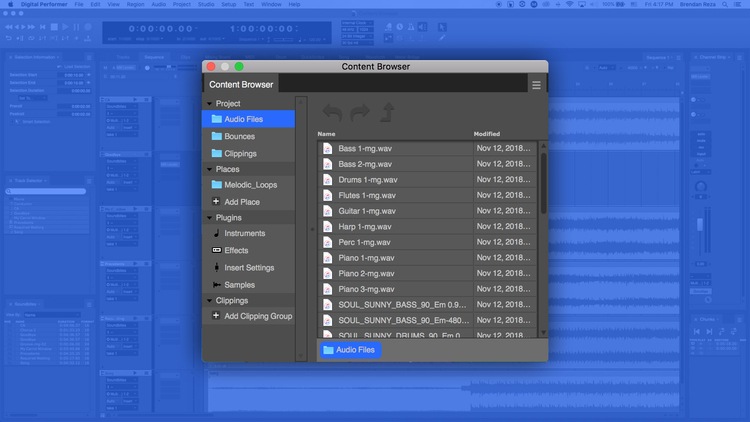
Task: Click the Add Place button
Action: coord(241,202)
